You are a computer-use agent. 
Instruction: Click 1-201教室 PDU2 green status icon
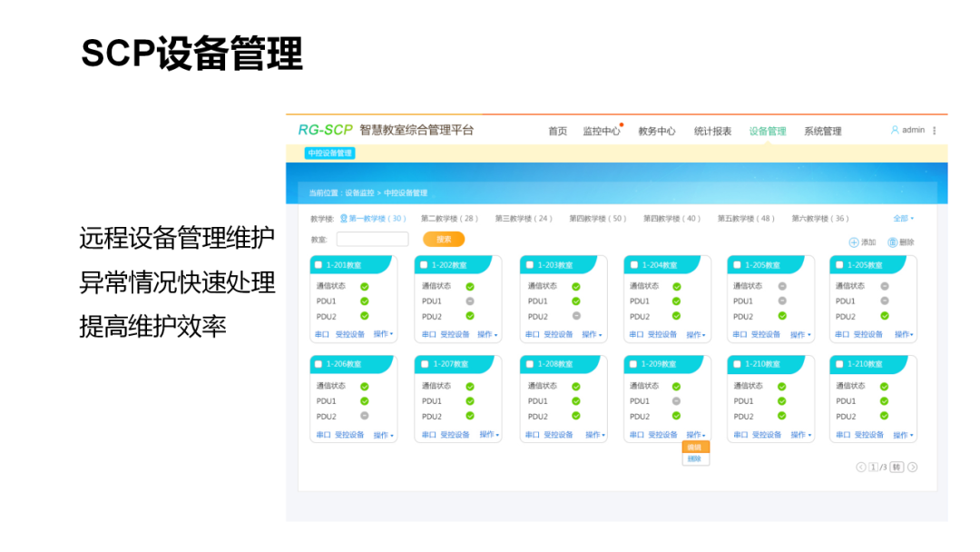click(365, 316)
